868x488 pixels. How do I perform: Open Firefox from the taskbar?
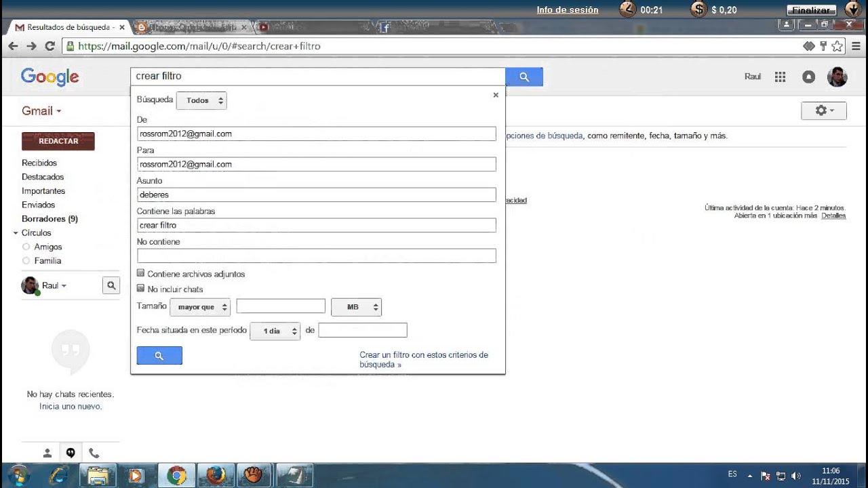click(x=216, y=475)
